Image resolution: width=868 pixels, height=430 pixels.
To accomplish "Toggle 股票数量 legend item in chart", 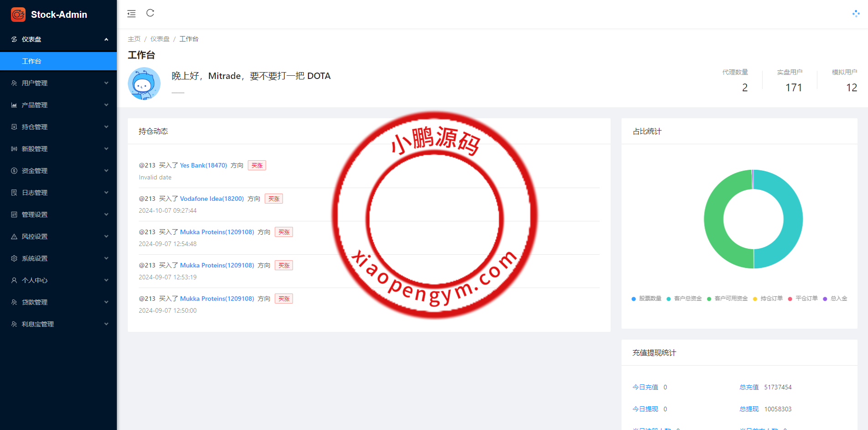I will tap(646, 299).
